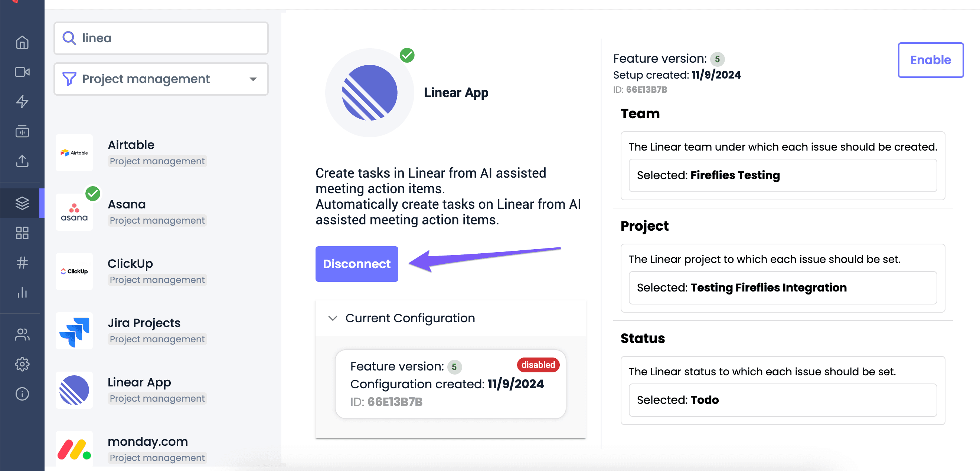Click Configuration created 11/9/2024 text
Screen dimensions: 980x471
(x=447, y=384)
